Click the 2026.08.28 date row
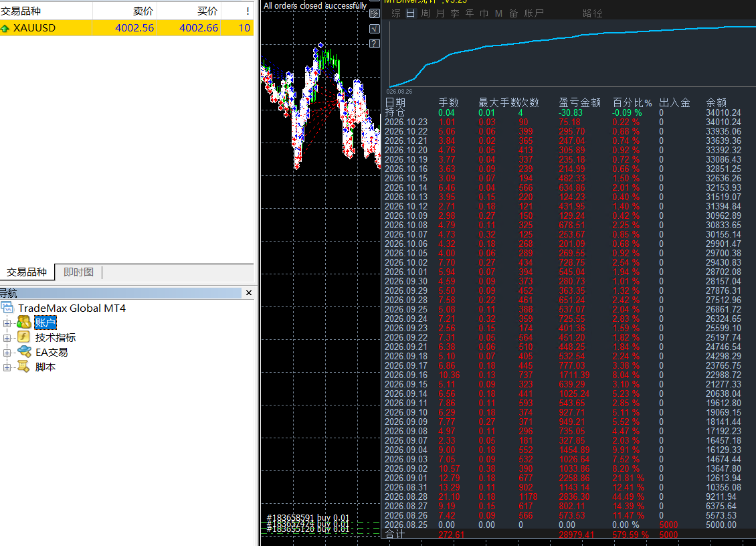The image size is (756, 546). 406,496
